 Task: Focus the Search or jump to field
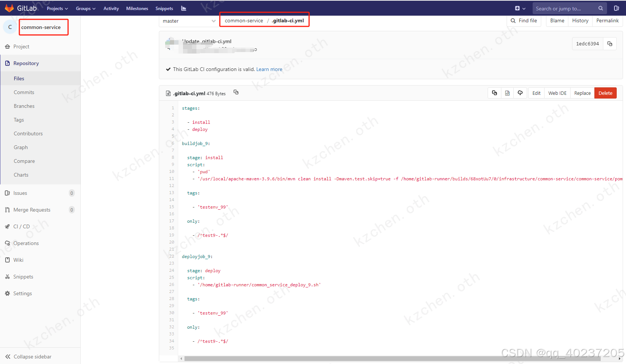click(x=569, y=8)
